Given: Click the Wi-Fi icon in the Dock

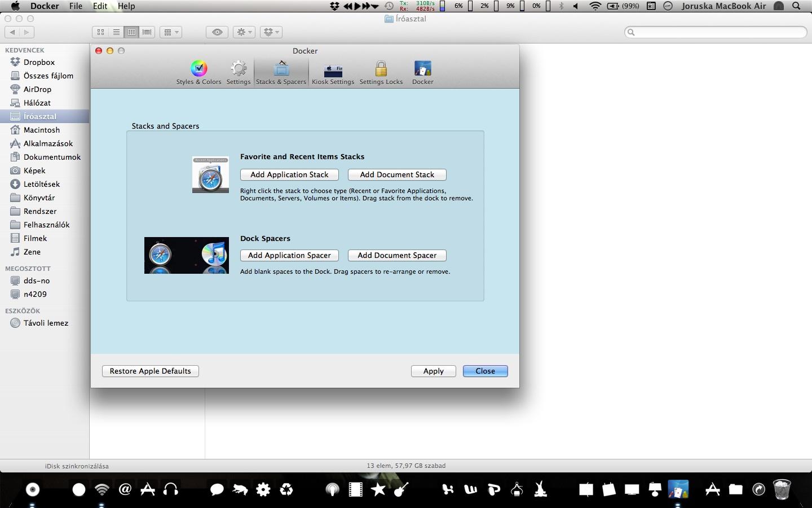Looking at the screenshot, I should pyautogui.click(x=102, y=489).
